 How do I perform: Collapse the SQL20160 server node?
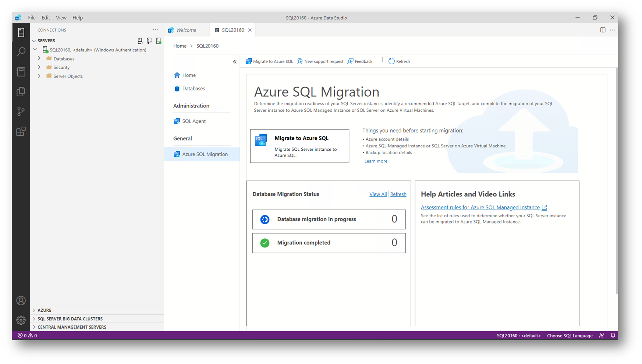tap(35, 50)
